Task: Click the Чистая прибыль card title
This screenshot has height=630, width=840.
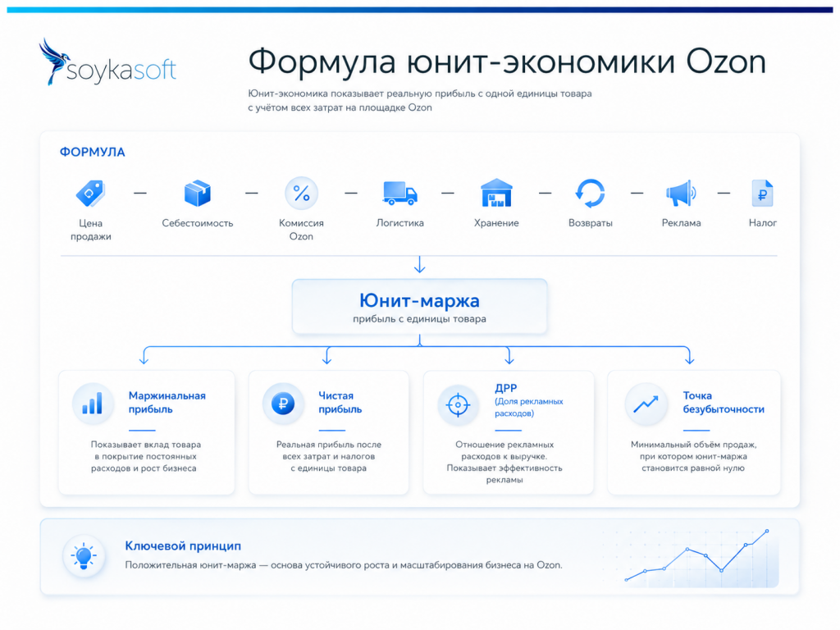Action: click(340, 402)
